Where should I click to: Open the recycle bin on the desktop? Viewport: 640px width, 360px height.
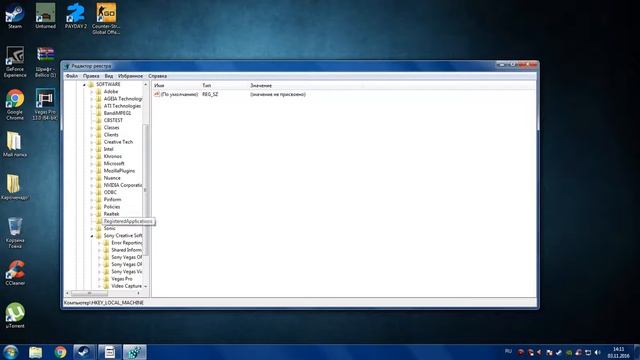(15, 232)
